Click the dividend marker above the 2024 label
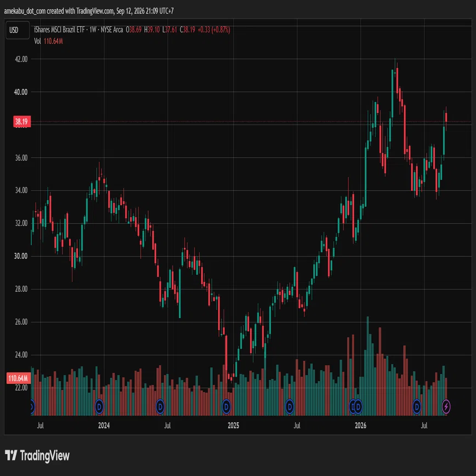 click(99, 406)
